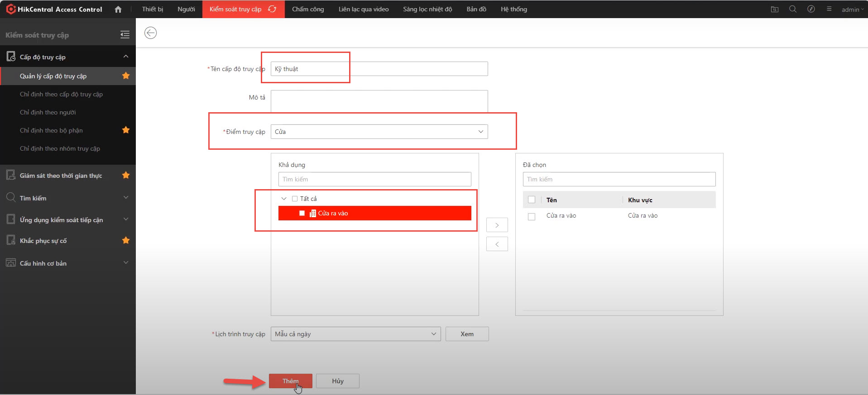Click the Thêm button

coord(290,381)
